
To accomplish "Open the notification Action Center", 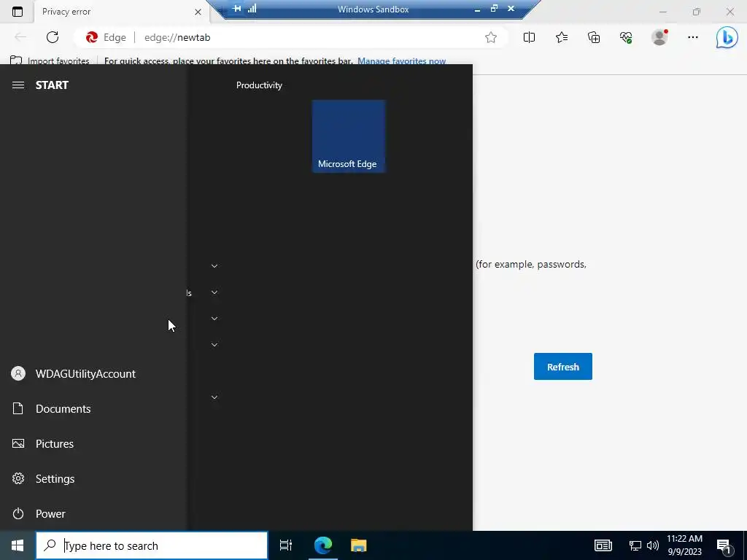I will (724, 545).
